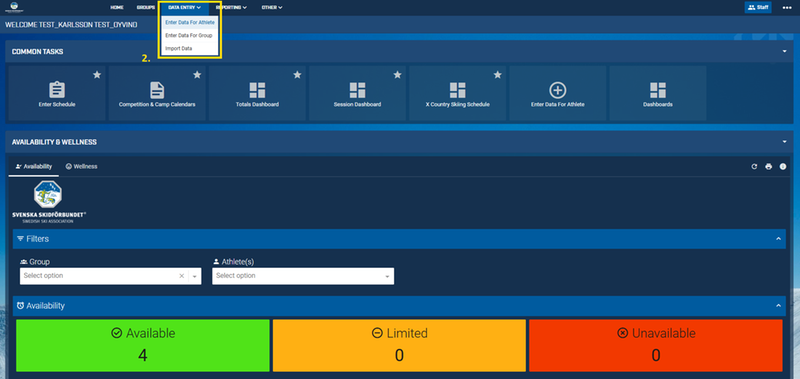The image size is (800, 379).
Task: Open the Enter Schedule clipboard tile
Action: 57,93
